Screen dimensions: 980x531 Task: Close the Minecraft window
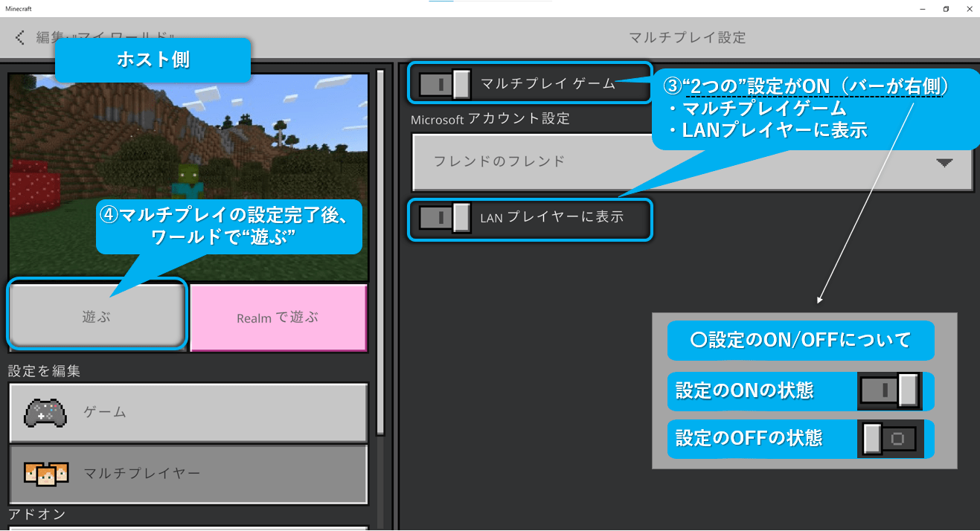click(x=968, y=9)
